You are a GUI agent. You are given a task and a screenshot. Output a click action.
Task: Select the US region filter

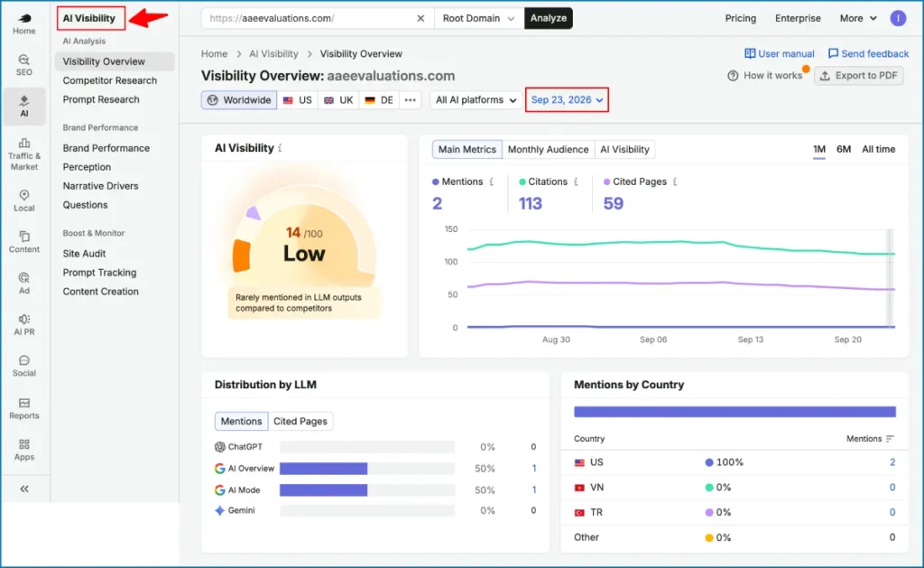click(298, 99)
